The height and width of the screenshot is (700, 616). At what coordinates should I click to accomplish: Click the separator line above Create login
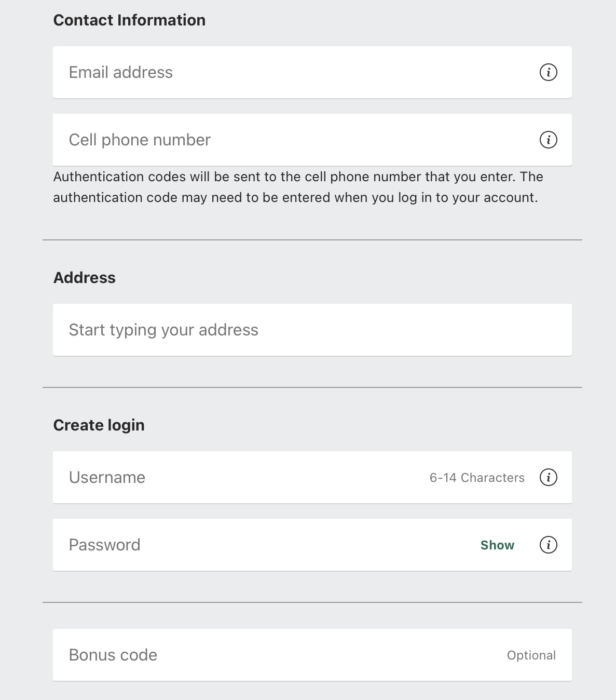pyautogui.click(x=312, y=387)
